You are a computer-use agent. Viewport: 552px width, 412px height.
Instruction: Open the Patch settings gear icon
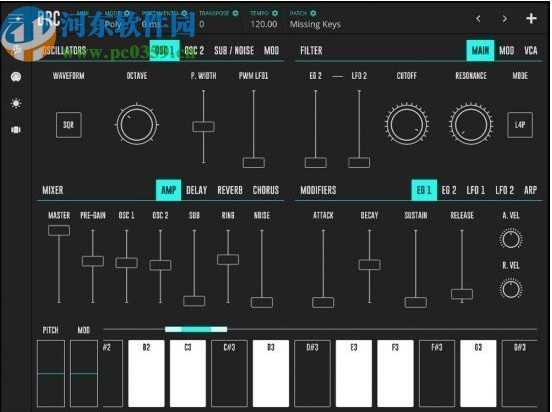point(313,13)
